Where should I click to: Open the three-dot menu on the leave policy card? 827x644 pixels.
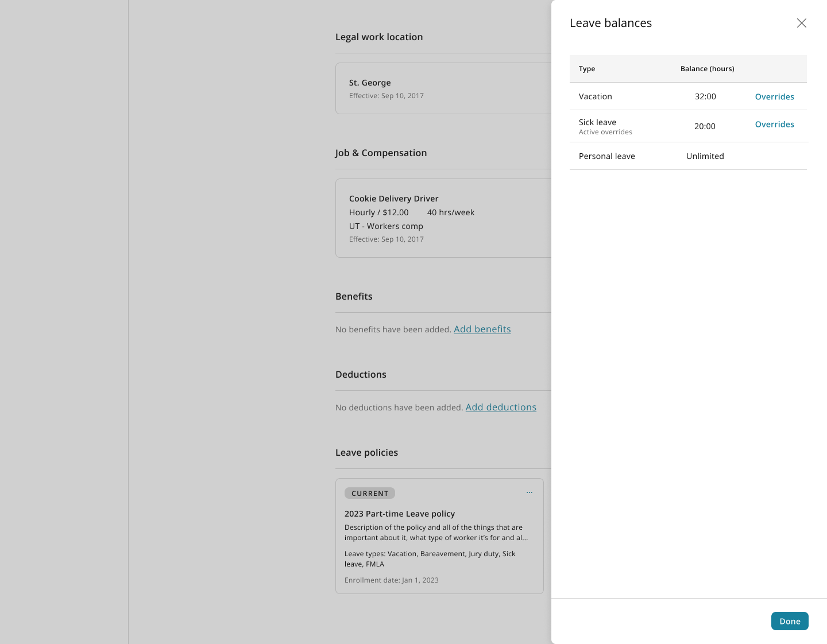(x=530, y=492)
